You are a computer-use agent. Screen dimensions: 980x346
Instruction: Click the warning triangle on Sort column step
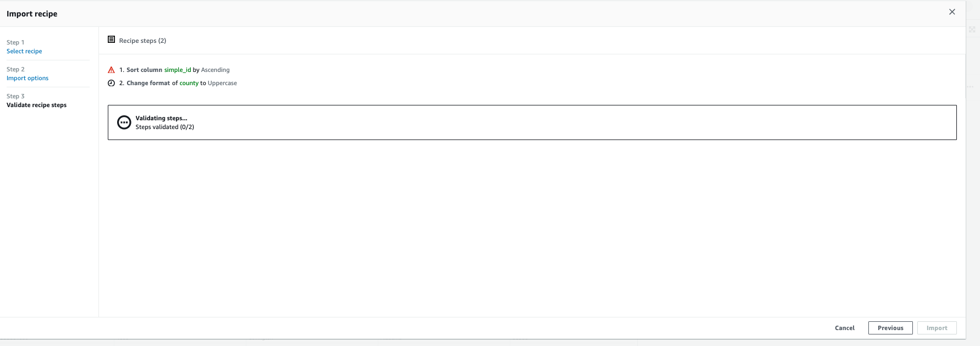pos(110,69)
